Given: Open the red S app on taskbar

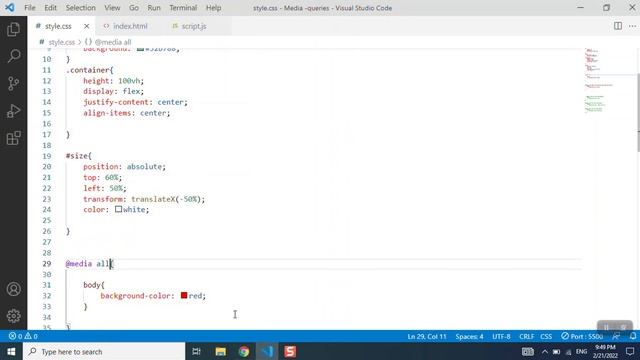Looking at the screenshot, I should pos(290,351).
